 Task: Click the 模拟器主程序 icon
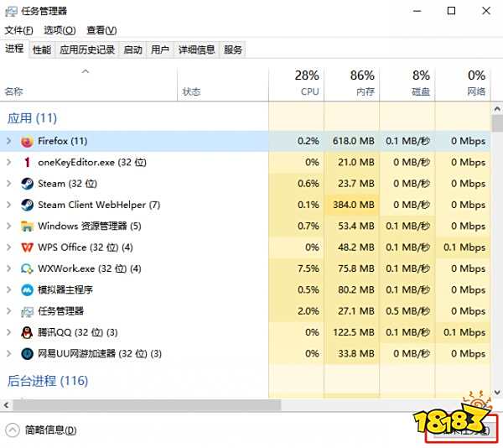pos(27,290)
